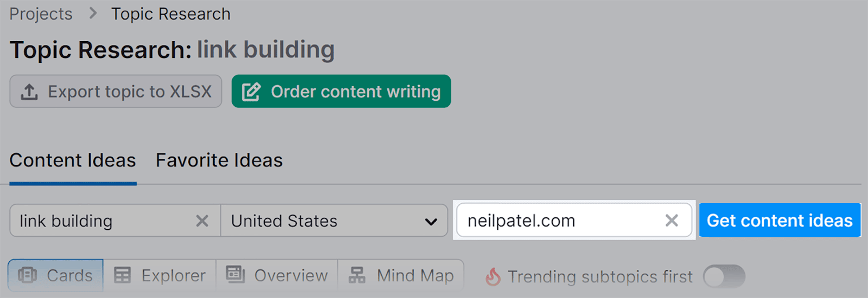868x298 pixels.
Task: Click Get content ideas button
Action: click(x=780, y=221)
